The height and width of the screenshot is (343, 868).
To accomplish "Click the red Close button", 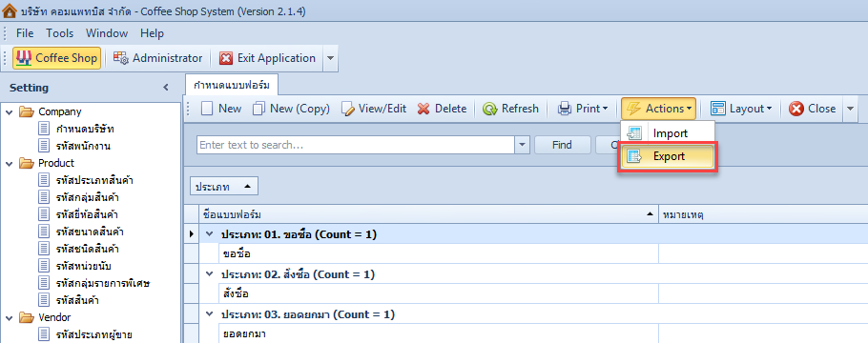I will point(812,109).
